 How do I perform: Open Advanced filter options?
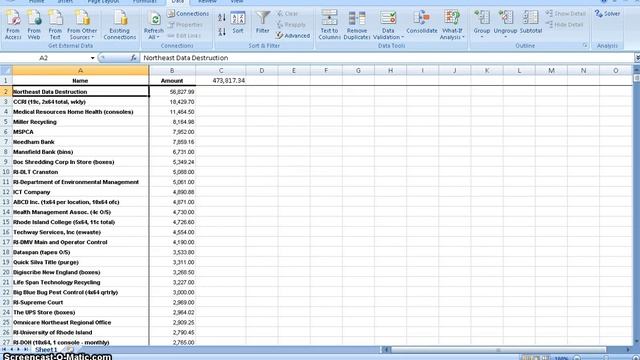pos(293,36)
